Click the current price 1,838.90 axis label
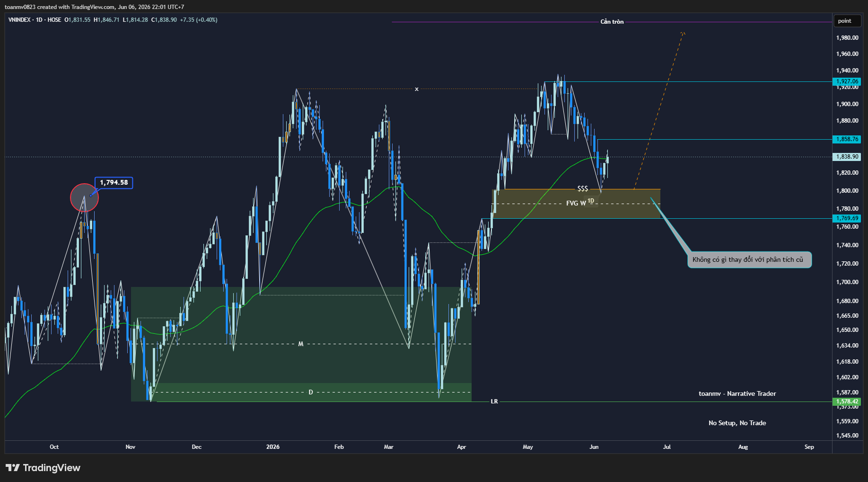The width and height of the screenshot is (868, 482). coord(847,157)
